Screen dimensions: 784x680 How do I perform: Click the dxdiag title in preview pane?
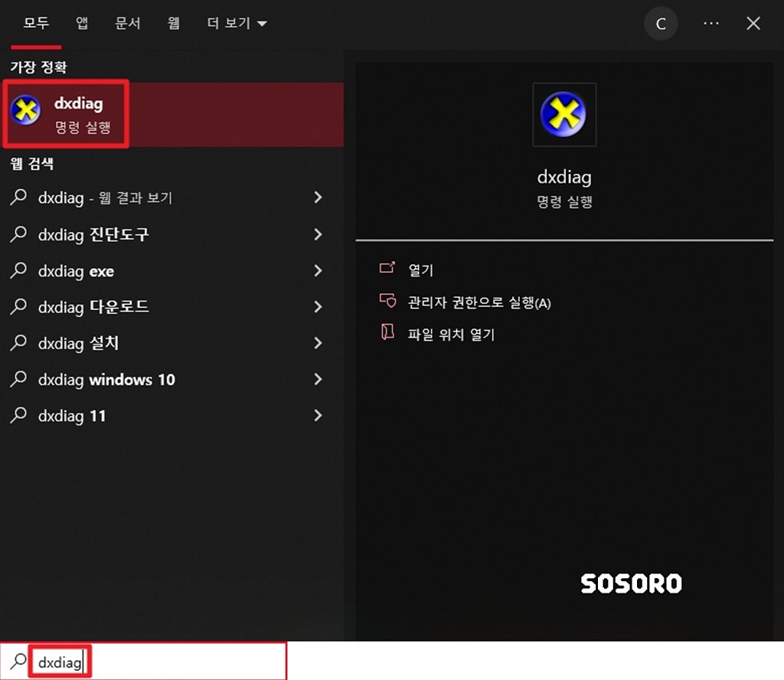click(564, 178)
